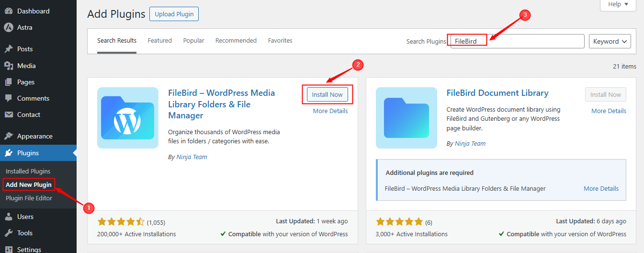Click the Contact envelope icon

pos(9,115)
